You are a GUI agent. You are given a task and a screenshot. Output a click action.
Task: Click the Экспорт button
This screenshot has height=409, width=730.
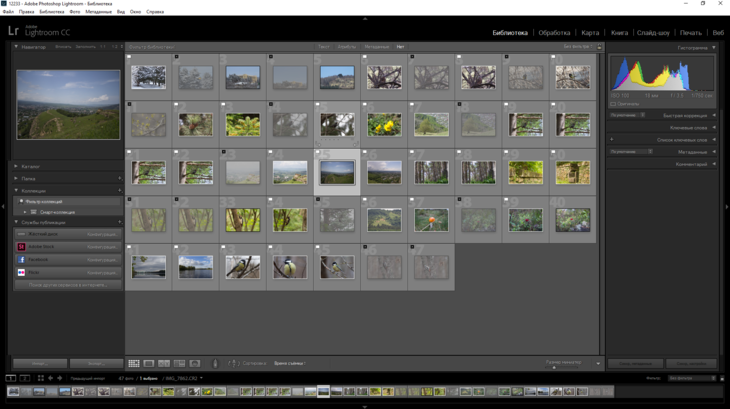(97, 363)
